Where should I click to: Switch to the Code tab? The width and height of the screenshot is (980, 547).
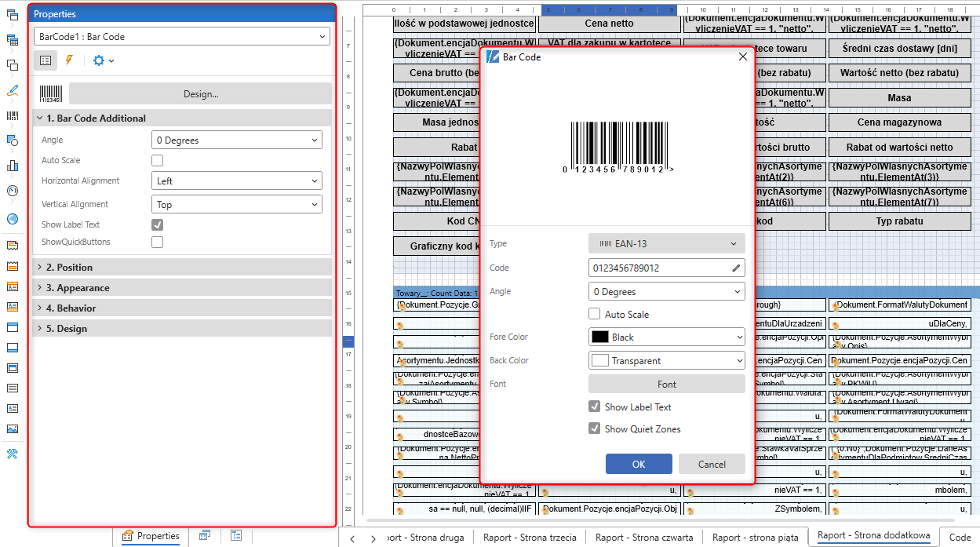(x=960, y=538)
